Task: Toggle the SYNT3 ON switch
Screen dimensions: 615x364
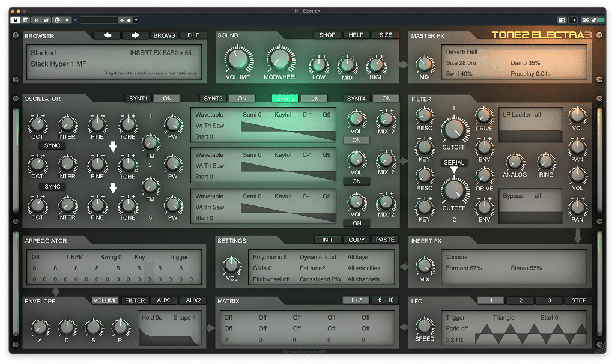Action: pyautogui.click(x=315, y=99)
